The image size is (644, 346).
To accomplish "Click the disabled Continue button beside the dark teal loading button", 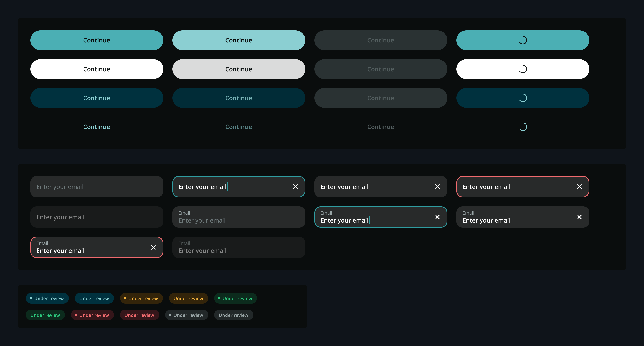I will (x=381, y=98).
